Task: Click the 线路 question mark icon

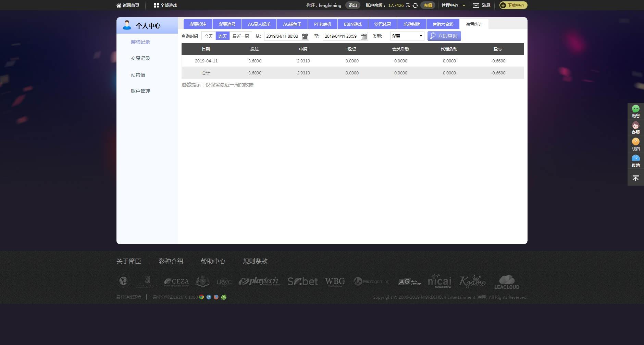Action: pos(636,142)
